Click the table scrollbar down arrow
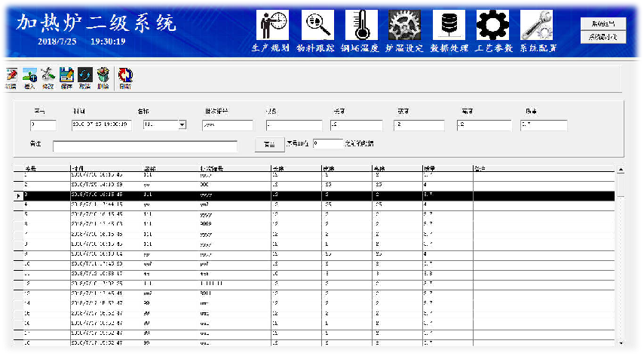This screenshot has height=356, width=644. (621, 342)
